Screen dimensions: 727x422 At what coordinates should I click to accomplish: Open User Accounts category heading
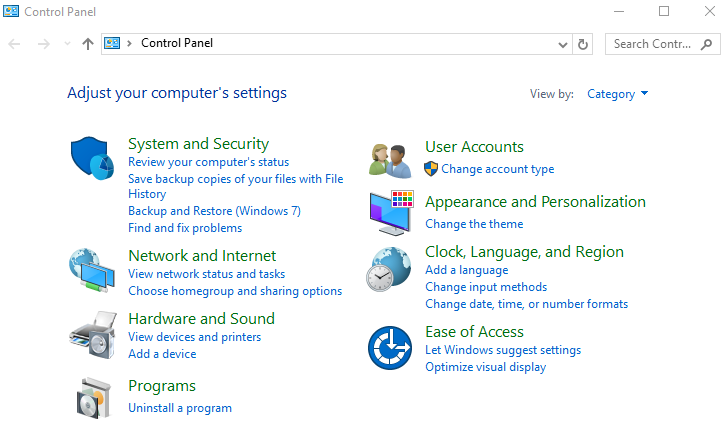[x=474, y=147]
